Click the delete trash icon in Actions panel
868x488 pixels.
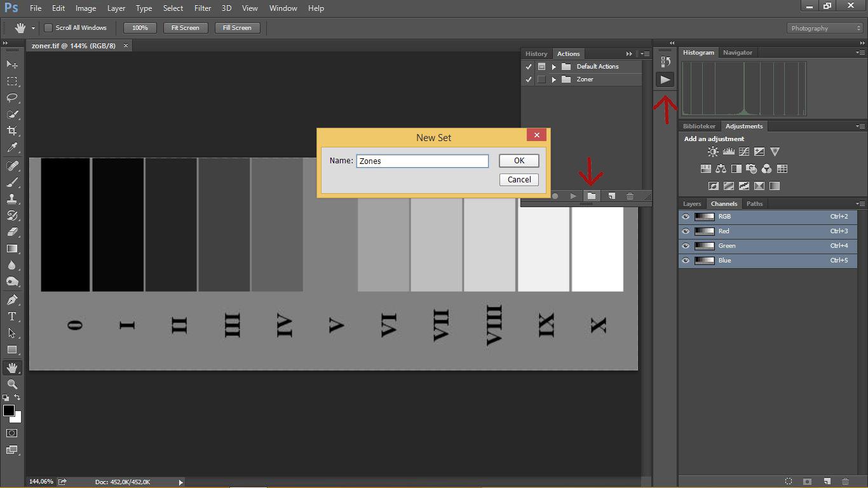[x=630, y=196]
